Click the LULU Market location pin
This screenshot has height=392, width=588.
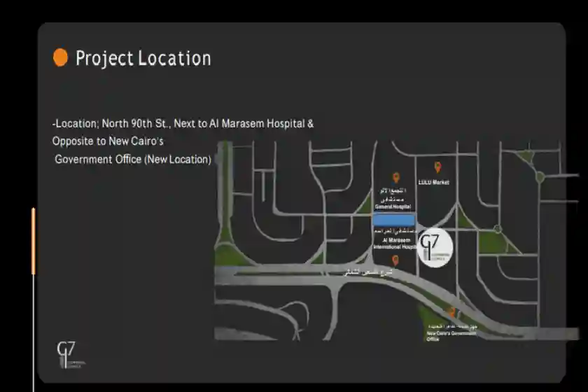(437, 167)
